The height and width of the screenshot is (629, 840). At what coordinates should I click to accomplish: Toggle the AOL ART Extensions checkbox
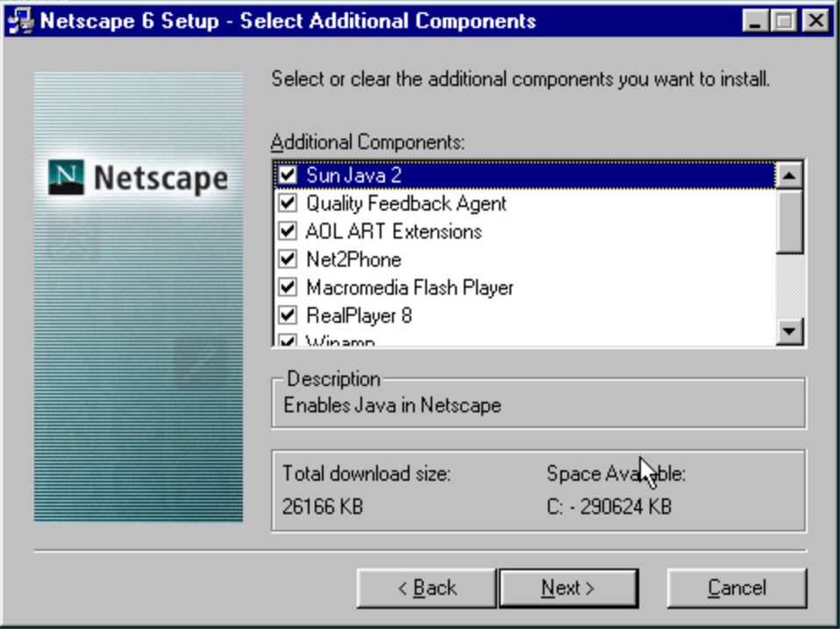tap(288, 231)
